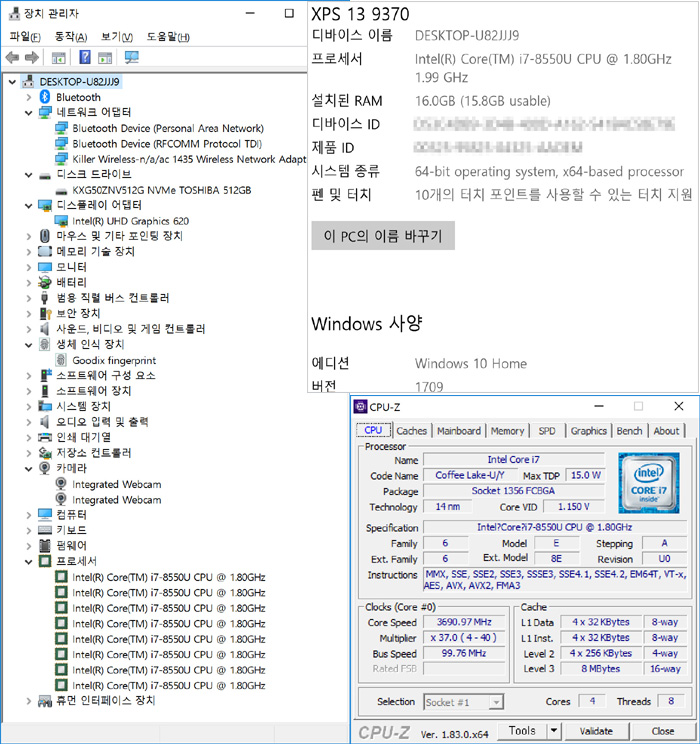Screen dimensions: 700x747
Task: Click the 모니터 category icon
Action: coord(45,267)
